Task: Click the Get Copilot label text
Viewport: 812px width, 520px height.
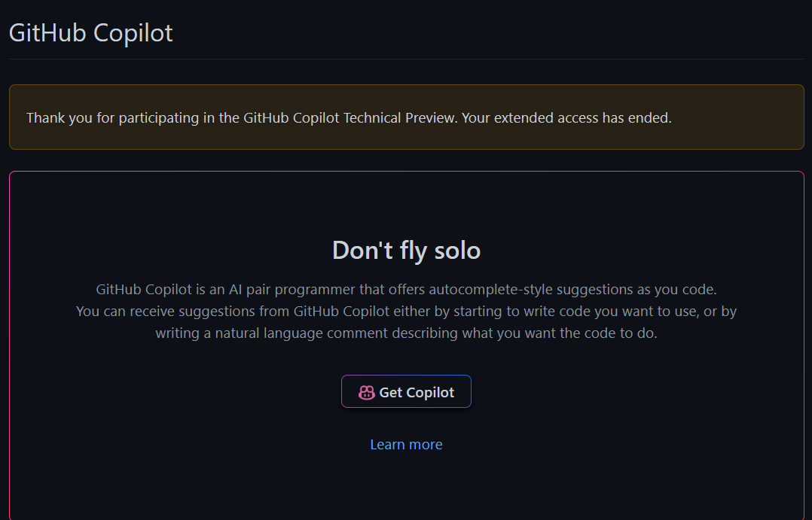Action: coord(417,391)
